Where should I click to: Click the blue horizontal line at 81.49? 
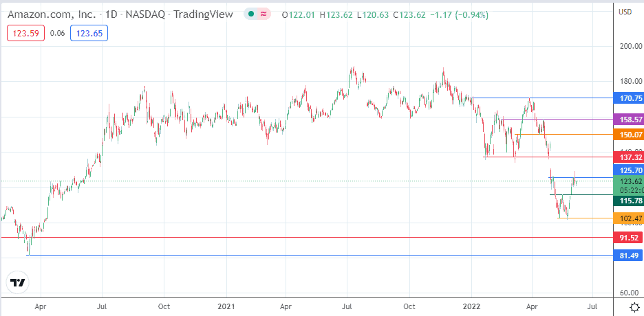(319, 256)
